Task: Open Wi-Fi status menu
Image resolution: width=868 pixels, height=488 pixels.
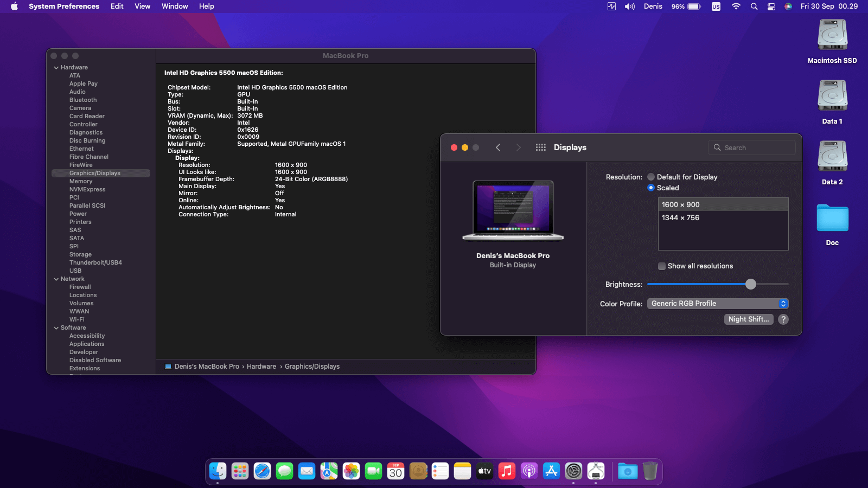Action: (x=736, y=7)
